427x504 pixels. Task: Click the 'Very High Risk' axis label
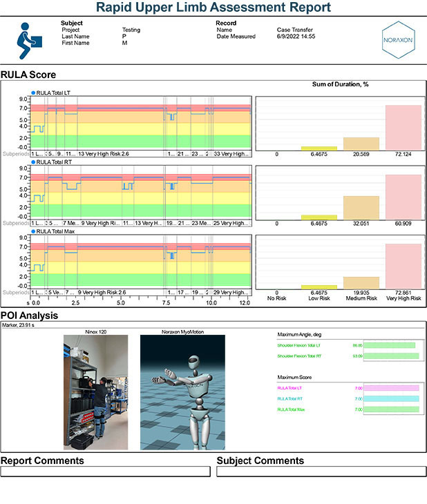click(x=404, y=298)
